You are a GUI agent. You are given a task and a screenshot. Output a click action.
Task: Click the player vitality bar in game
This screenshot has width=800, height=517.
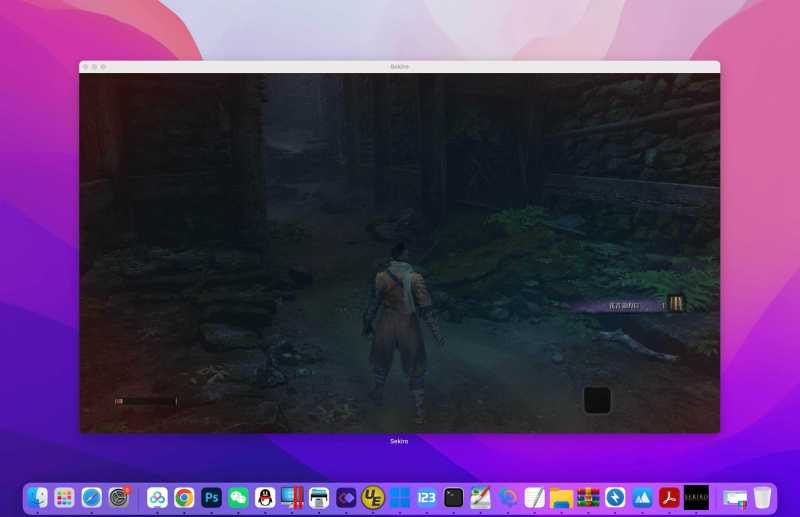point(146,402)
